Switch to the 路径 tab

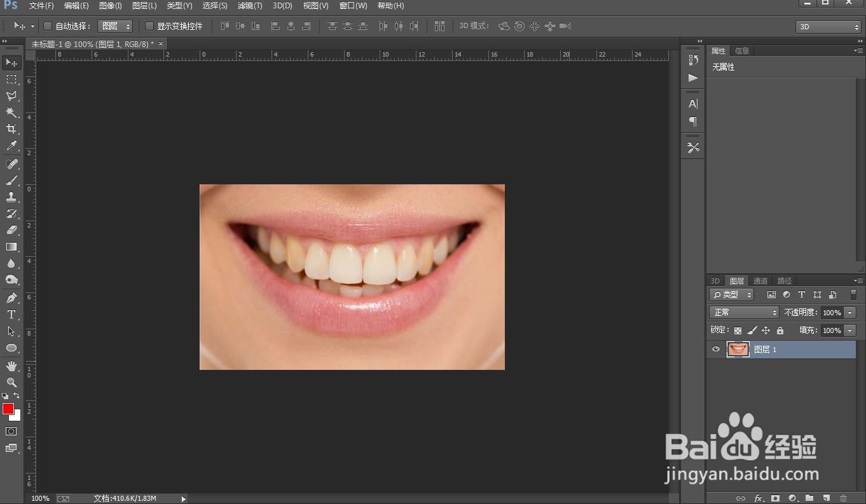pyautogui.click(x=785, y=281)
